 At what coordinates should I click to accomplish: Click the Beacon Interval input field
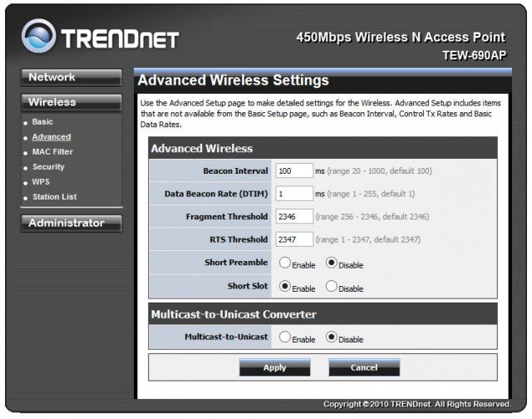pos(293,170)
